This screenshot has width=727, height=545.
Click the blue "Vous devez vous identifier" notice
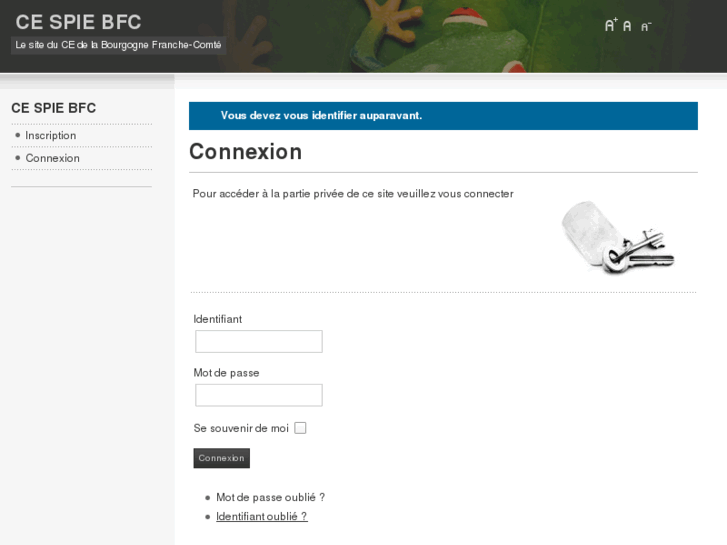click(443, 116)
